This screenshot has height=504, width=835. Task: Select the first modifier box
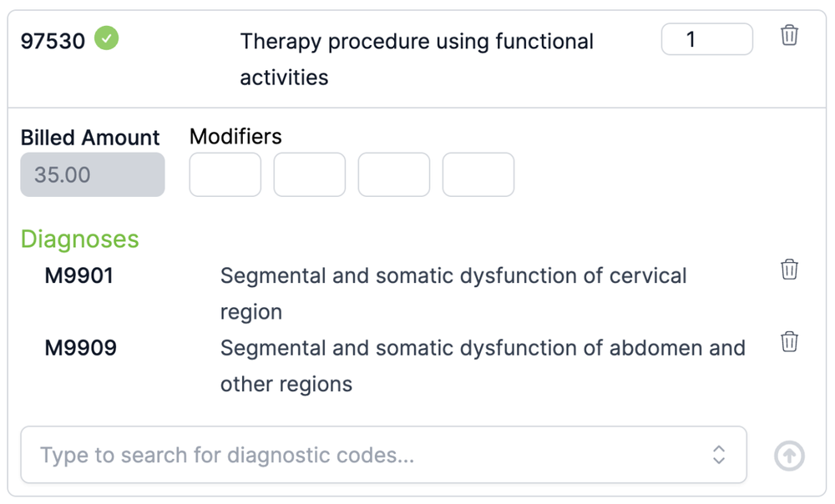[x=225, y=174]
